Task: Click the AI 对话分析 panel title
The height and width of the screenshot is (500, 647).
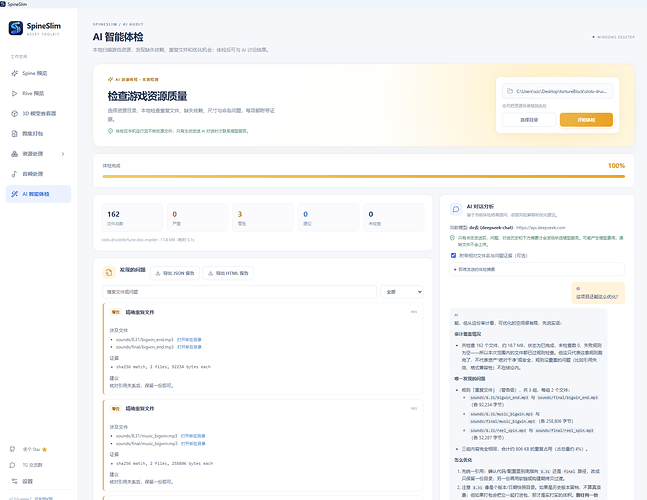Action: pyautogui.click(x=480, y=206)
